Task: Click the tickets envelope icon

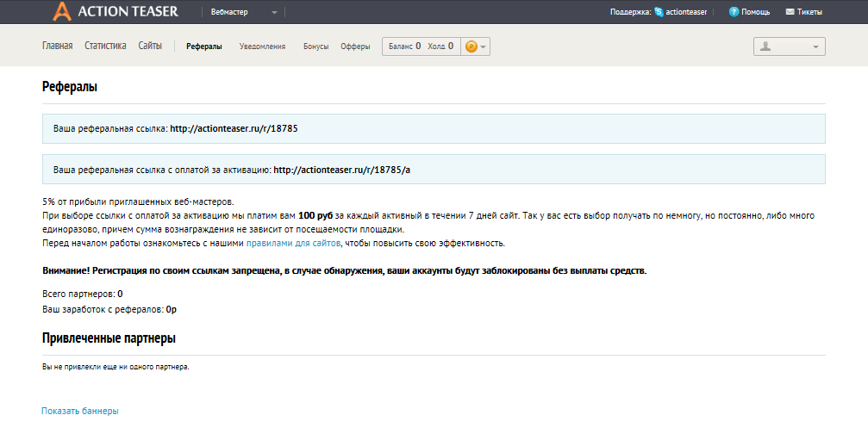Action: pos(790,12)
